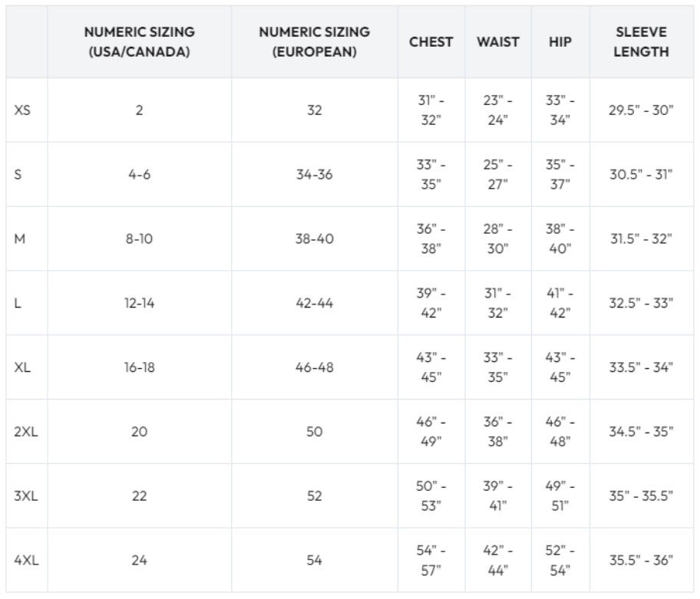This screenshot has width=700, height=599.
Task: Click the 36" - 38" waist cell
Action: tap(498, 432)
